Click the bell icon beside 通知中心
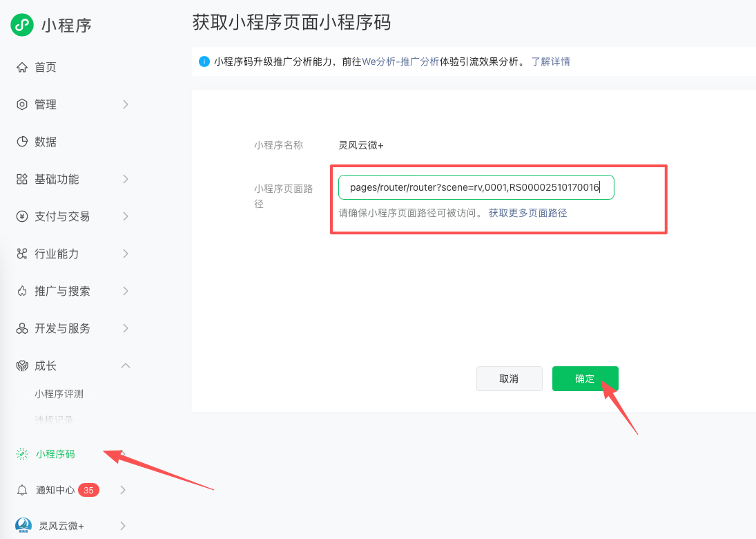756x539 pixels. pos(22,490)
